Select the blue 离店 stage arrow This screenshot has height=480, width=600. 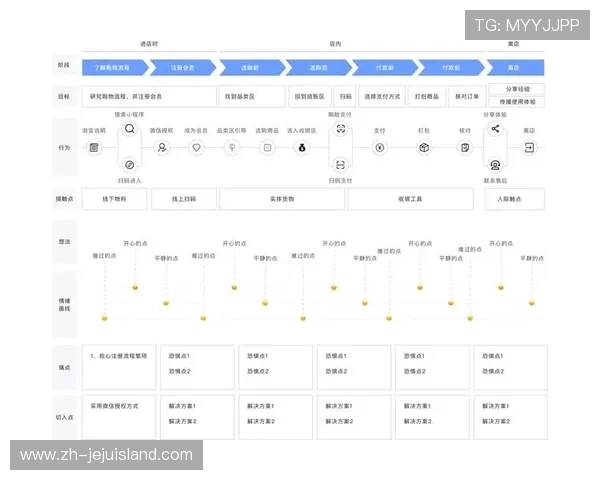(515, 68)
